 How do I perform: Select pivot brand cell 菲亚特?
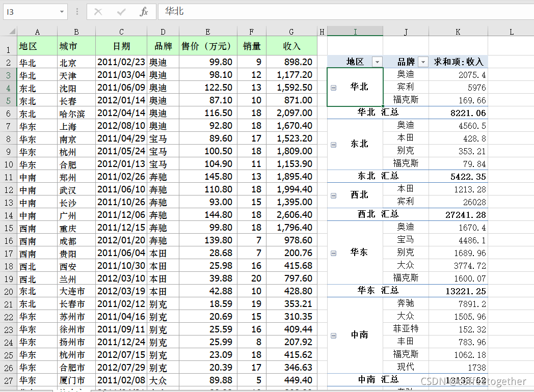click(x=406, y=329)
